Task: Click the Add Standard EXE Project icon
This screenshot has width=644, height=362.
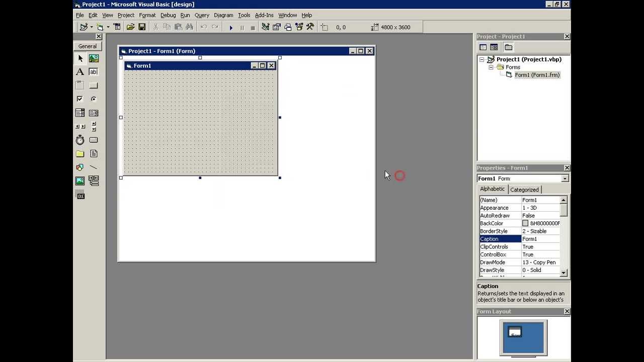Action: pyautogui.click(x=84, y=27)
